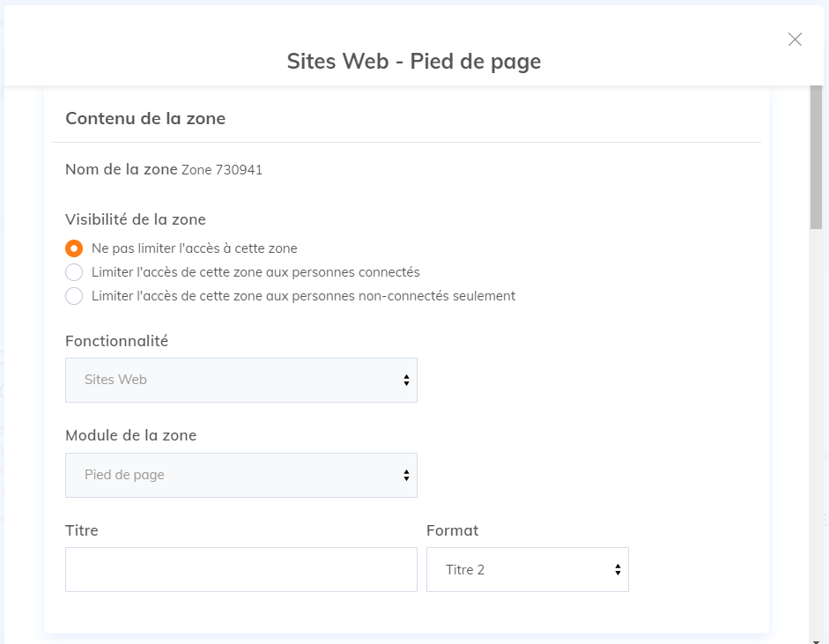Click the arrows icon on the Sites Web select
829x644 pixels.
tap(406, 380)
